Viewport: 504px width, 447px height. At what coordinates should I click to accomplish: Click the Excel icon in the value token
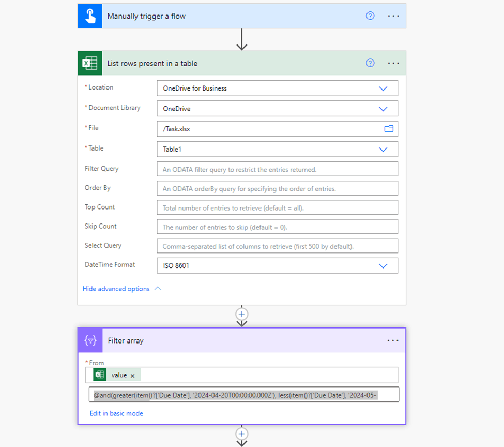click(100, 375)
